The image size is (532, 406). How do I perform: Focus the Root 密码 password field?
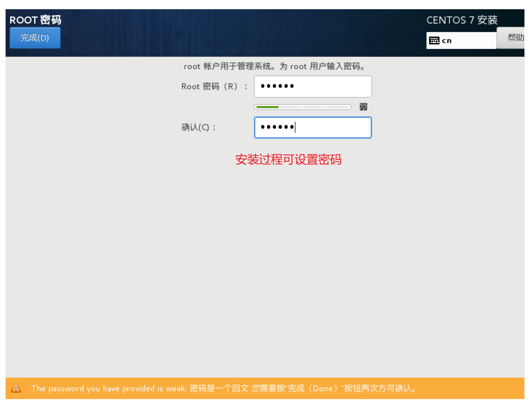[x=313, y=86]
